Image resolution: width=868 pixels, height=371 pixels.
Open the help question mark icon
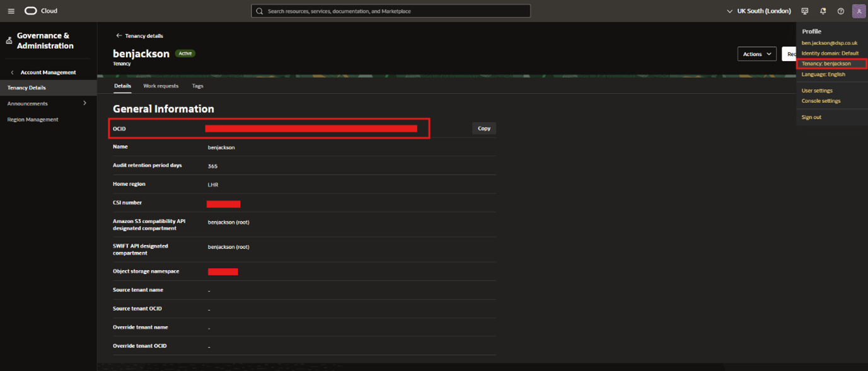[840, 11]
